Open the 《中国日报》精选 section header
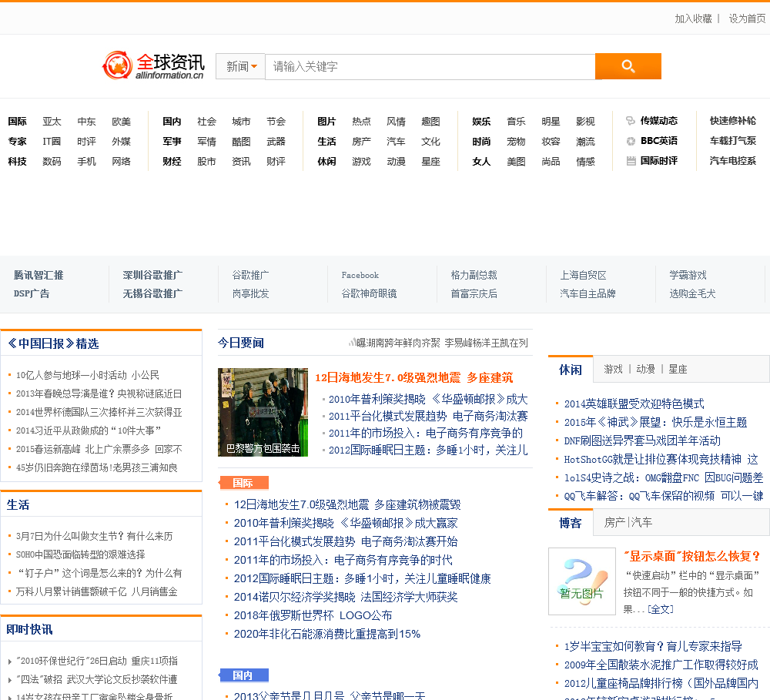 click(x=54, y=343)
